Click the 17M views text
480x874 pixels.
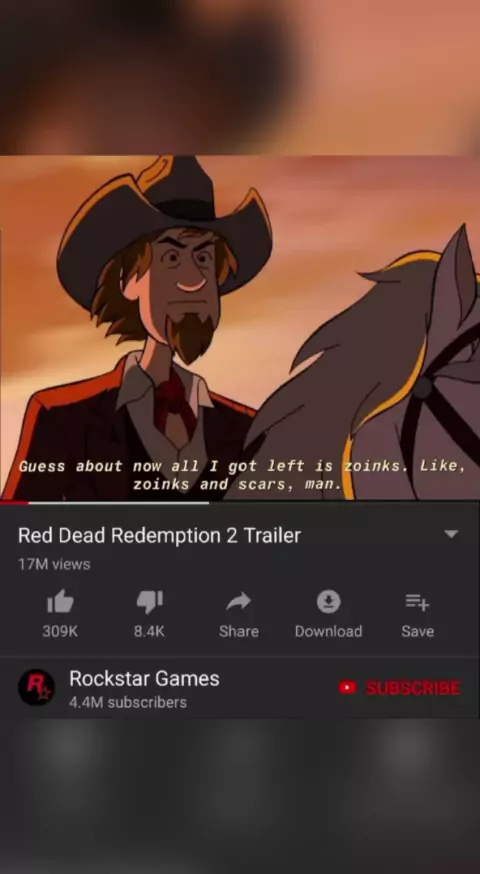(54, 564)
